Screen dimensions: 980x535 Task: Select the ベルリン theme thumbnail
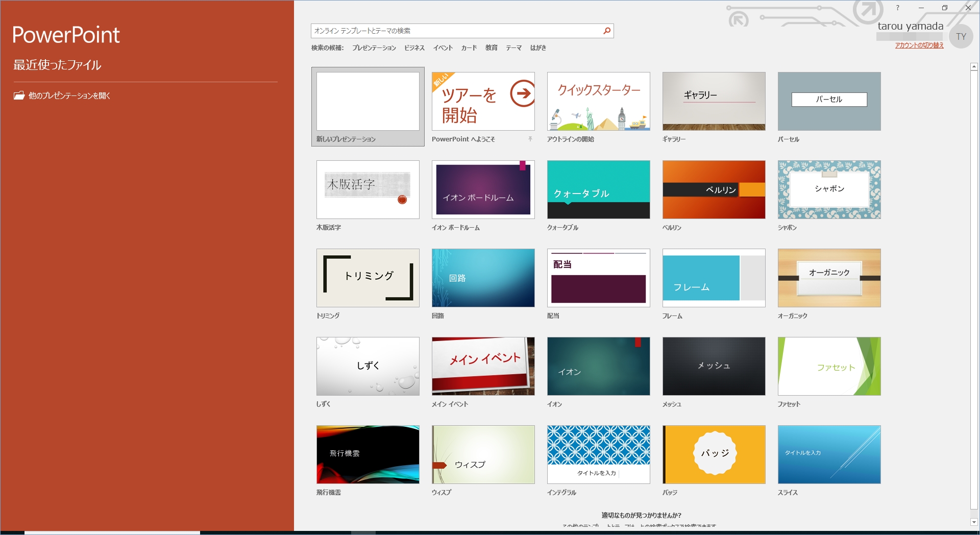(714, 190)
